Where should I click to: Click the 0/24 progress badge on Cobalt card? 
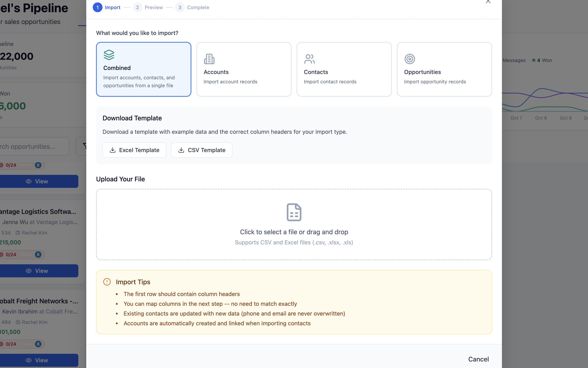(22, 344)
